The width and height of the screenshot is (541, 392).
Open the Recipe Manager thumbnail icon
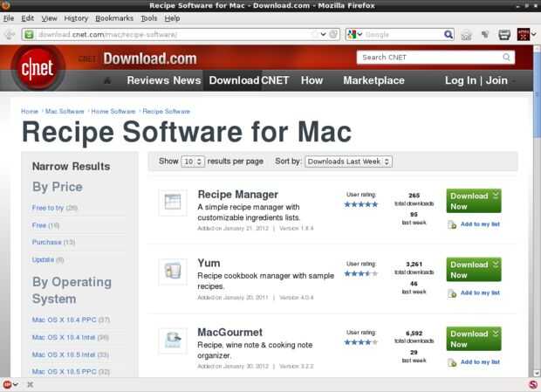tap(173, 203)
